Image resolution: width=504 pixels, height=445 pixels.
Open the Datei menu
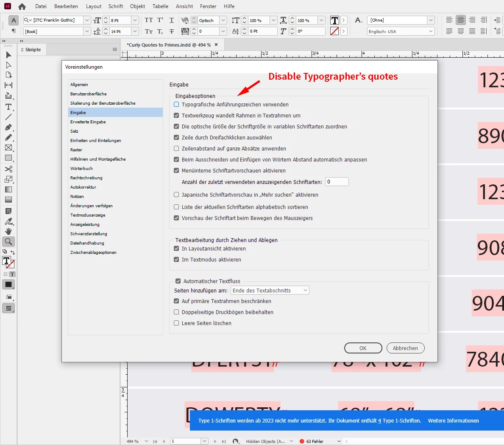pos(41,6)
